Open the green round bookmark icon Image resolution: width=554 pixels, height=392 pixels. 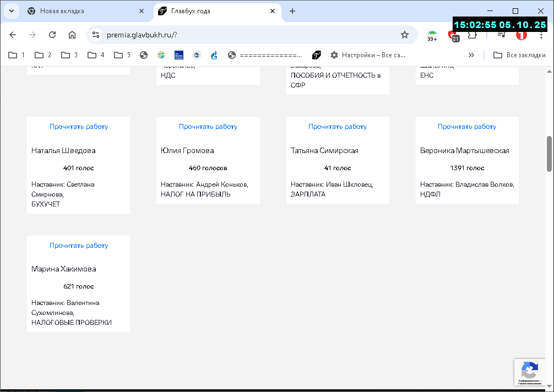click(x=161, y=55)
